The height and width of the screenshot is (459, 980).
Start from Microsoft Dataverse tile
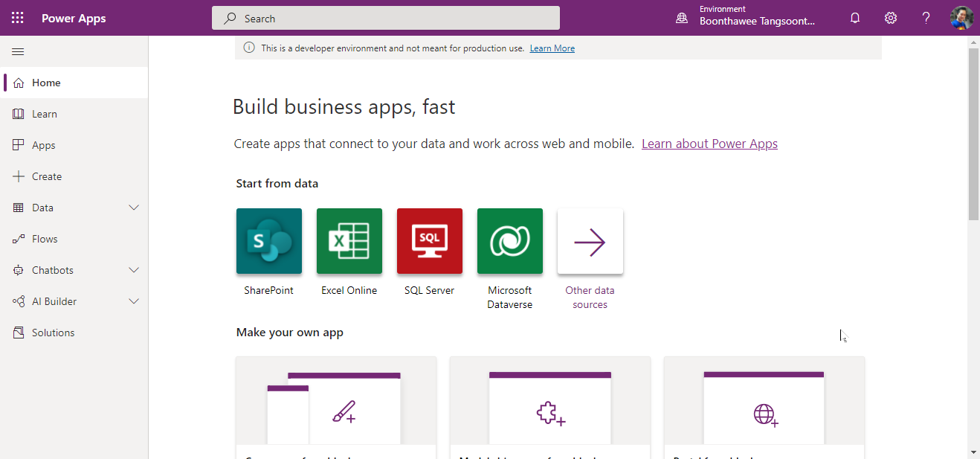click(x=510, y=241)
